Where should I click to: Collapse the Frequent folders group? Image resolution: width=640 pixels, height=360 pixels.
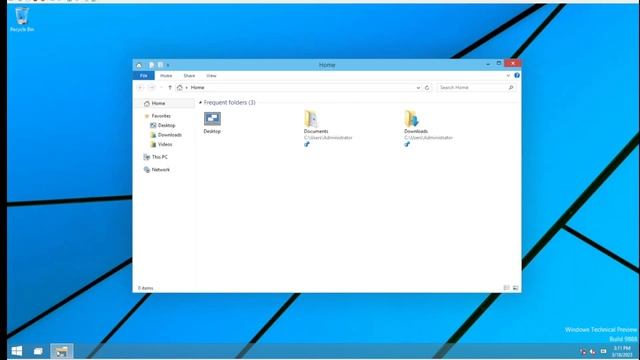(x=200, y=102)
